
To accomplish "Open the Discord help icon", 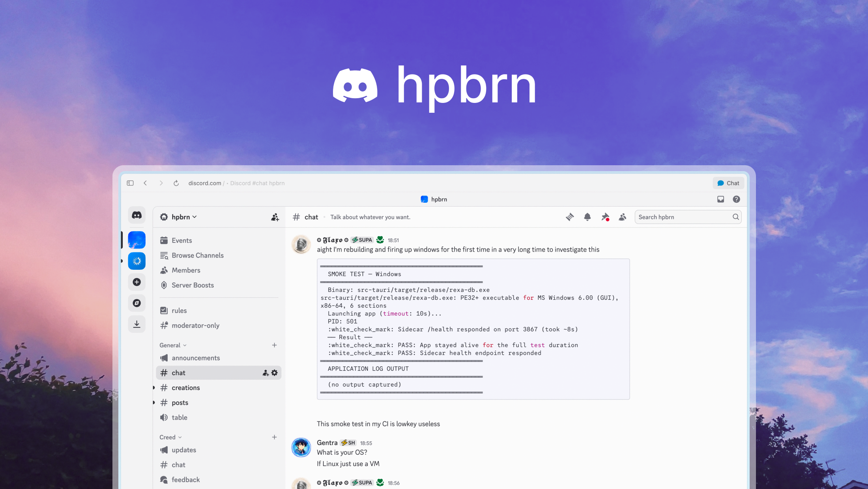I will (736, 199).
